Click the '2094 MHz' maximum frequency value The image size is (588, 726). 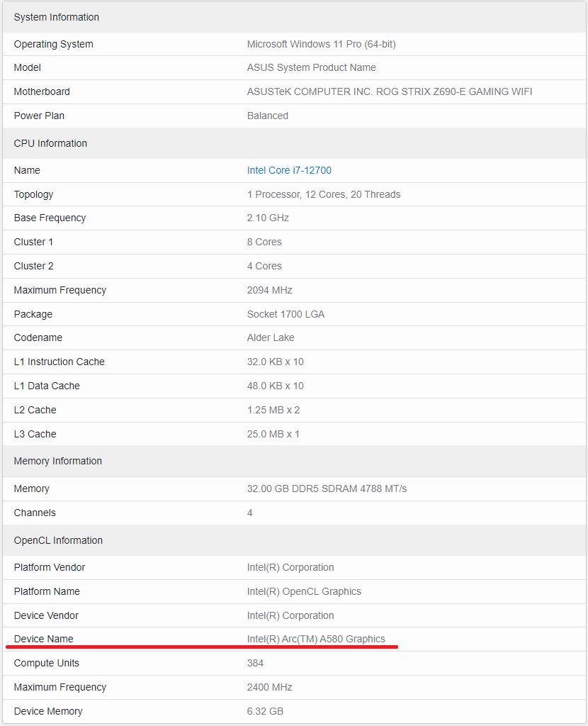(270, 290)
